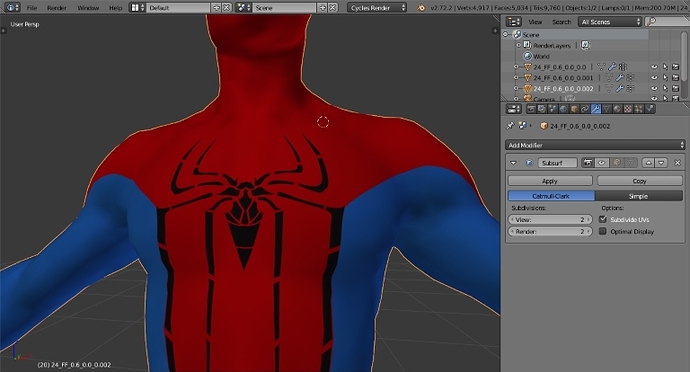Toggle the properties context pin icon
Viewport: 690px width, 372px height.
click(x=510, y=126)
